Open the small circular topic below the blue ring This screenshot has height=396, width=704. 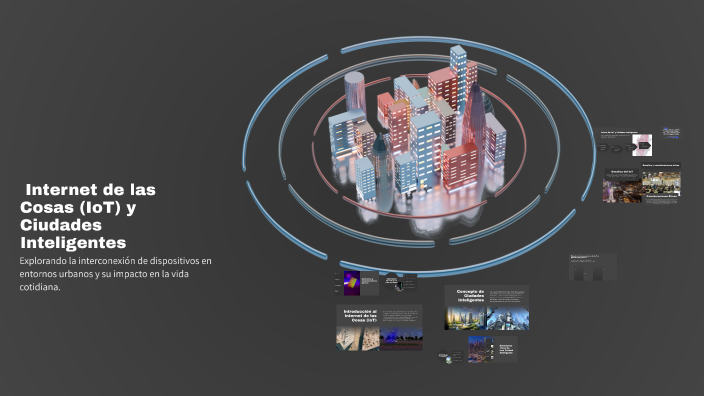click(392, 281)
